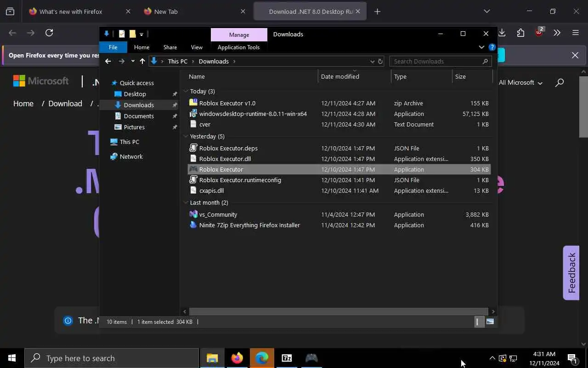Image resolution: width=588 pixels, height=368 pixels.
Task: Open Microsoft Edge from the taskbar
Action: pyautogui.click(x=262, y=358)
